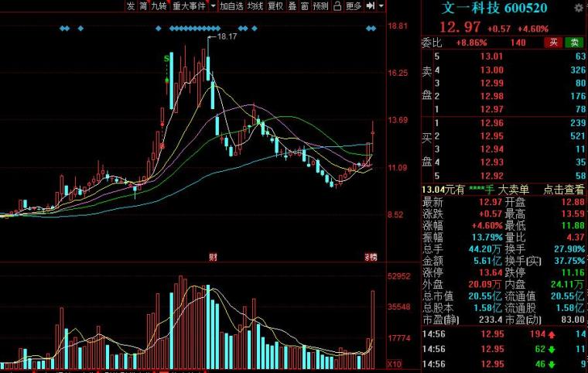Click the 金额 value 5.61亿

(488, 261)
